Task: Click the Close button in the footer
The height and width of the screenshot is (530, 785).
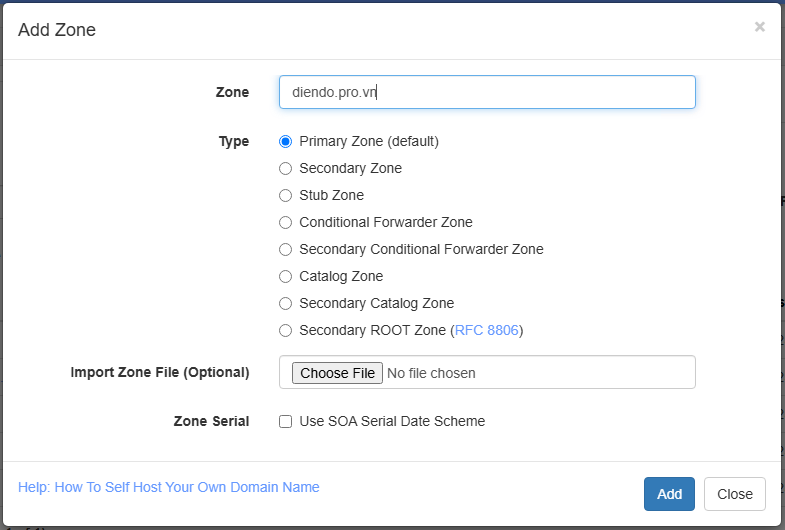Action: tap(734, 494)
